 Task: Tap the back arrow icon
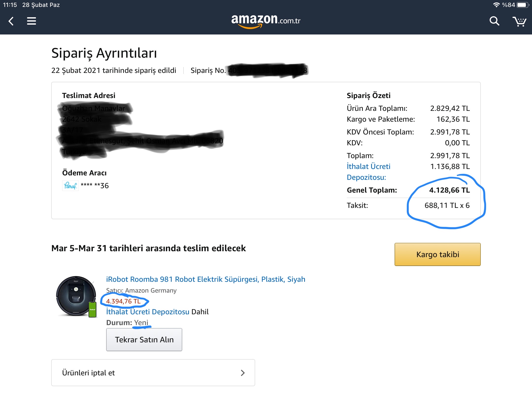coord(11,21)
